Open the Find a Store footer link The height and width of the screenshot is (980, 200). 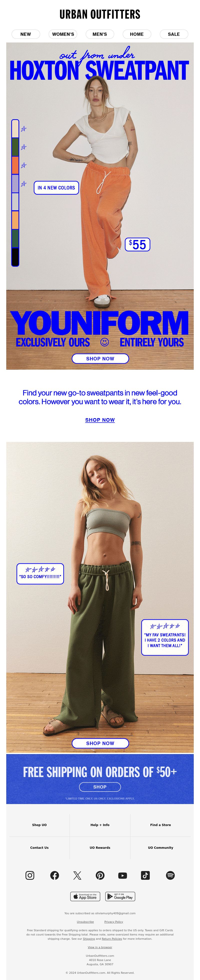click(x=160, y=825)
